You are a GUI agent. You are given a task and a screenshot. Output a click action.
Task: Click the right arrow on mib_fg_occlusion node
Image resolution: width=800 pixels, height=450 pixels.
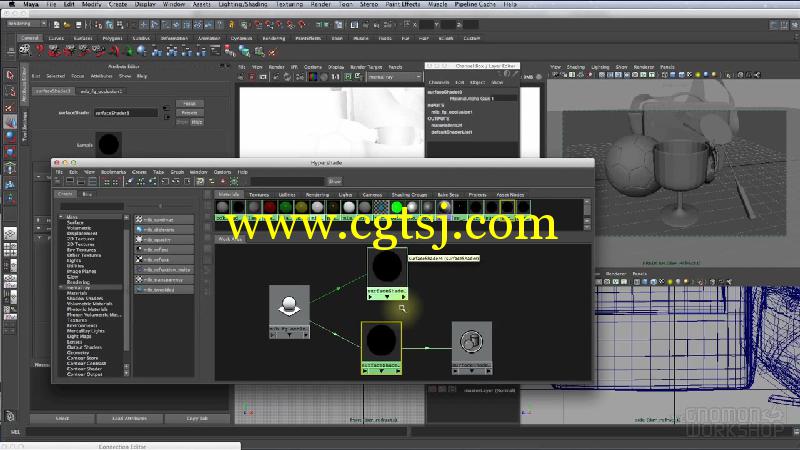click(x=305, y=335)
